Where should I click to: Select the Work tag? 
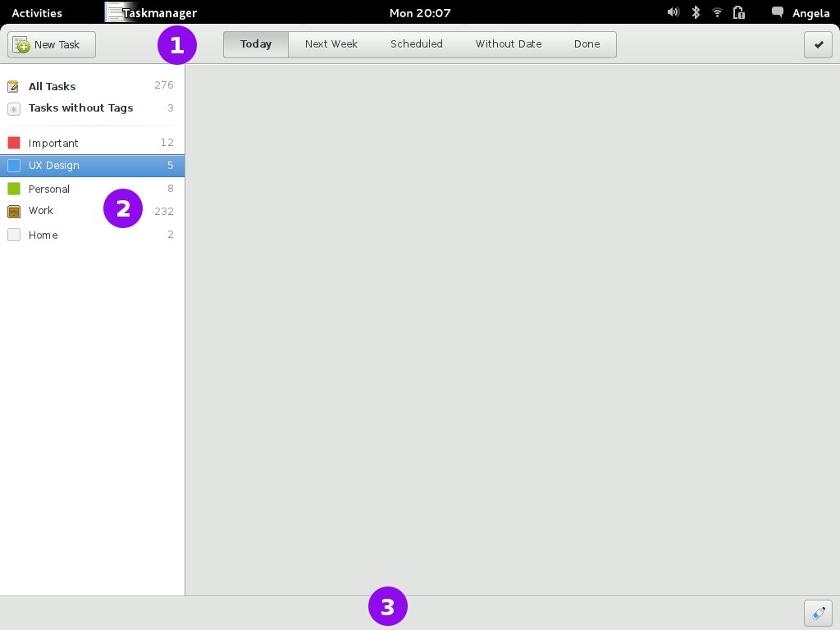(x=41, y=211)
